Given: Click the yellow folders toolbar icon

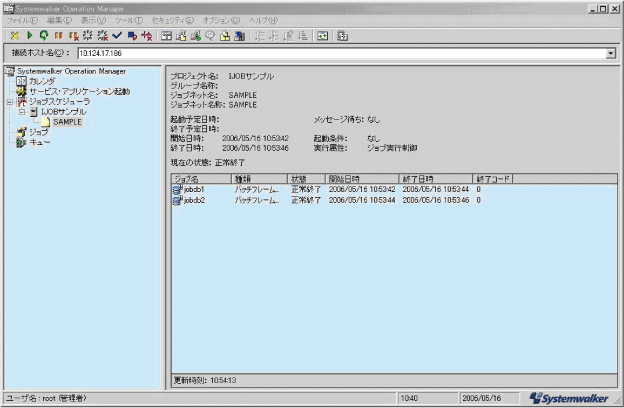Looking at the screenshot, I should 225,36.
